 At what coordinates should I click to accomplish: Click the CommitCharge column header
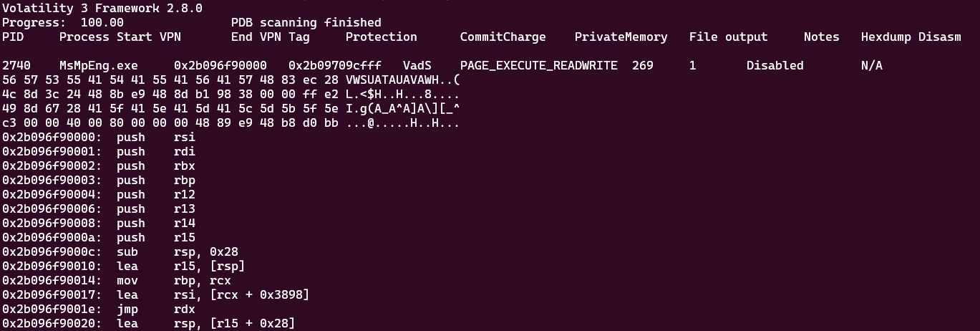503,37
